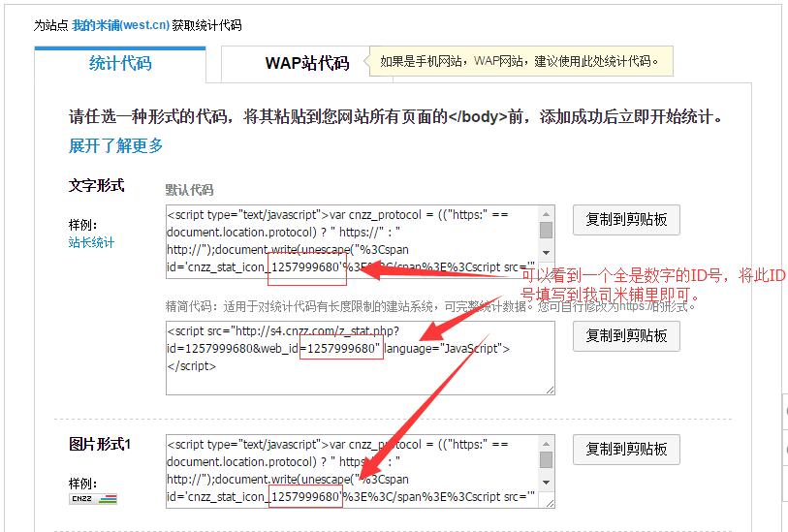Copy 图片形式1 code with 复制到剪贴板 button

pyautogui.click(x=626, y=450)
